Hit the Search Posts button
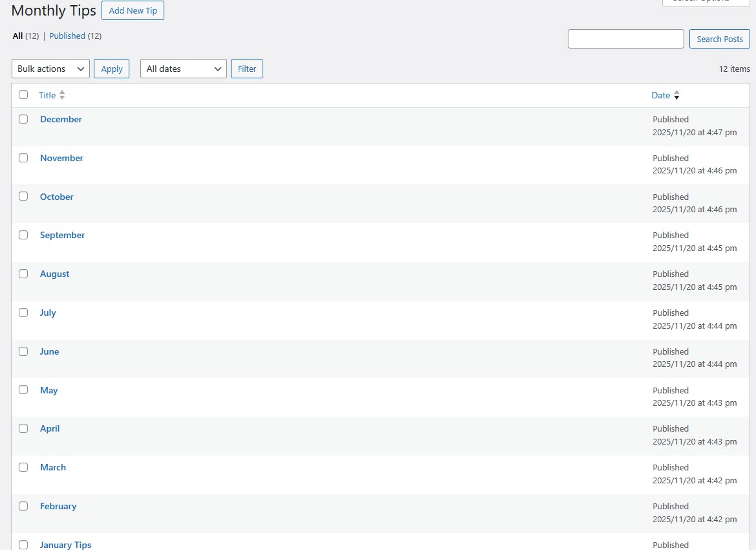The image size is (756, 550). (x=719, y=39)
